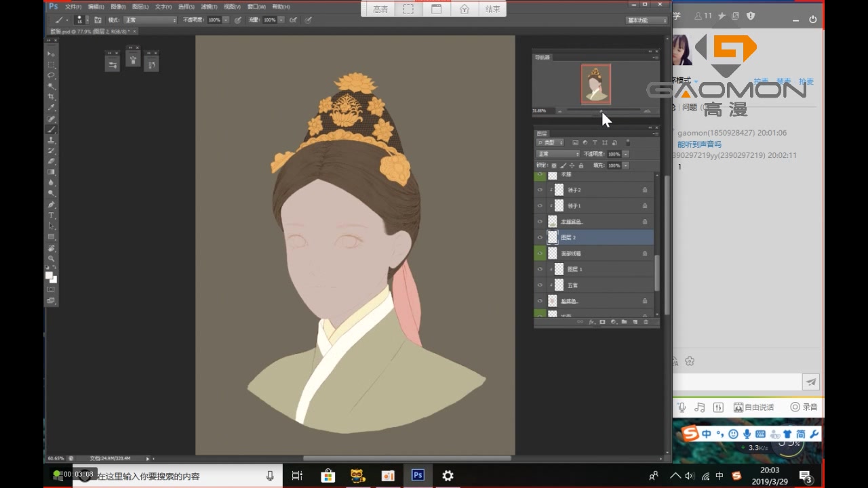Screen dimensions: 868x488
Task: Open the 窗口(W) menu
Action: point(256,6)
